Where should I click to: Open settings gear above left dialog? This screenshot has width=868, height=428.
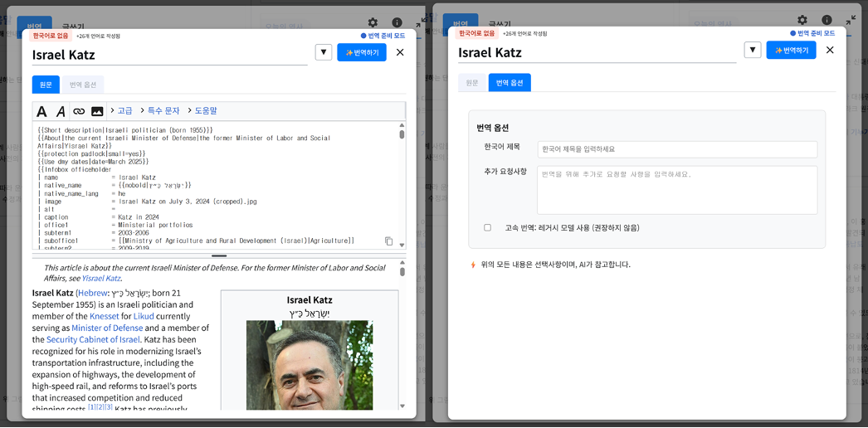pyautogui.click(x=373, y=22)
